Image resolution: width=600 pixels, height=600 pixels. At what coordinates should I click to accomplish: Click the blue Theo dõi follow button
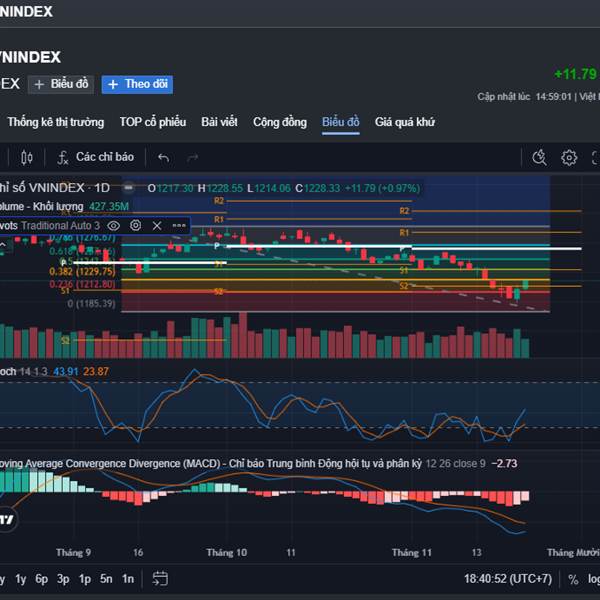click(137, 84)
